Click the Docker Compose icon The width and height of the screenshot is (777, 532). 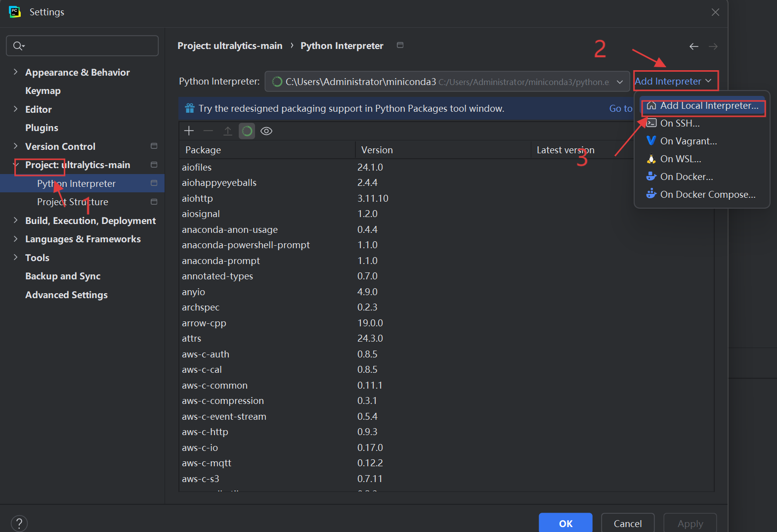tap(651, 194)
